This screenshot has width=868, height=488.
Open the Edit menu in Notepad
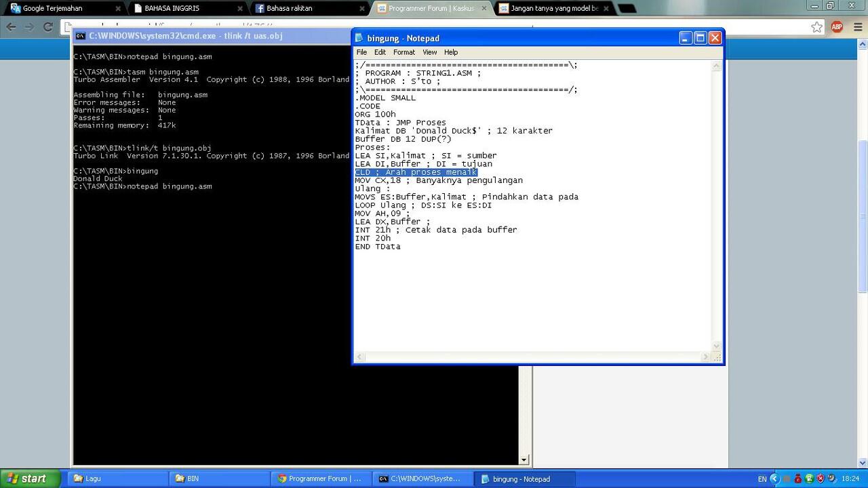tap(380, 52)
